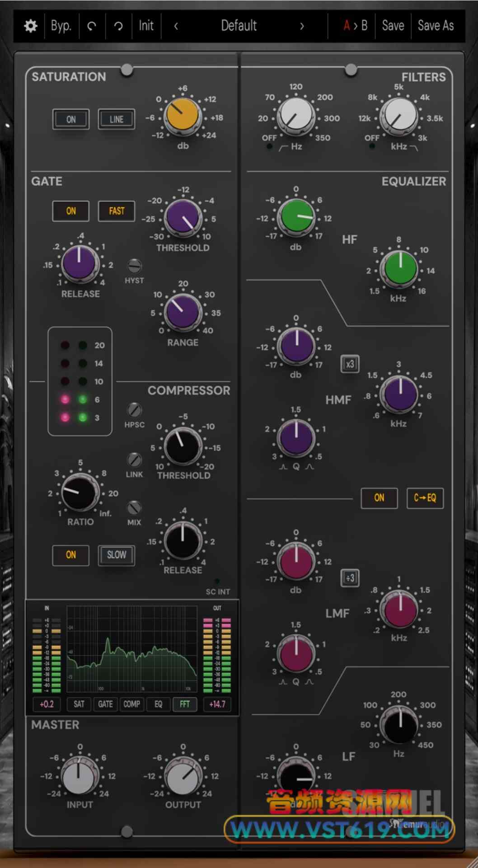The width and height of the screenshot is (478, 868).
Task: Click the Save As button
Action: (436, 26)
